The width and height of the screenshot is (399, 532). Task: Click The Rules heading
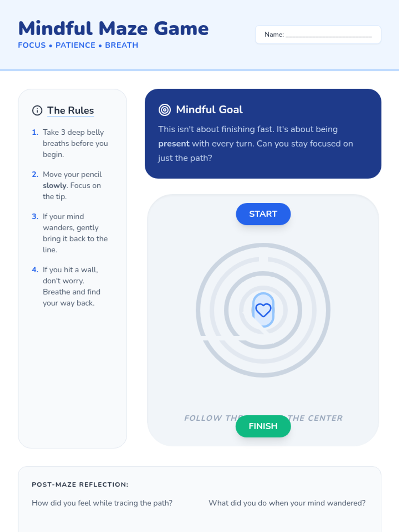click(x=70, y=110)
